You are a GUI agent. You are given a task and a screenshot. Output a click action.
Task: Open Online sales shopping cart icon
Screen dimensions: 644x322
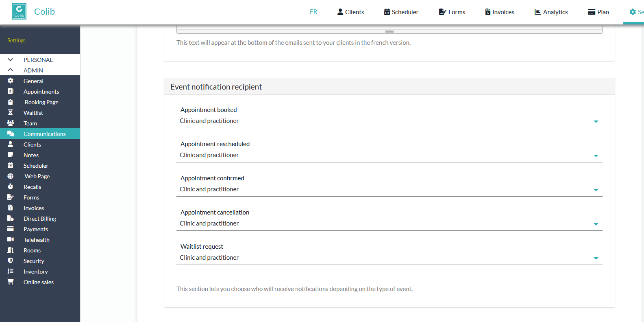point(11,282)
